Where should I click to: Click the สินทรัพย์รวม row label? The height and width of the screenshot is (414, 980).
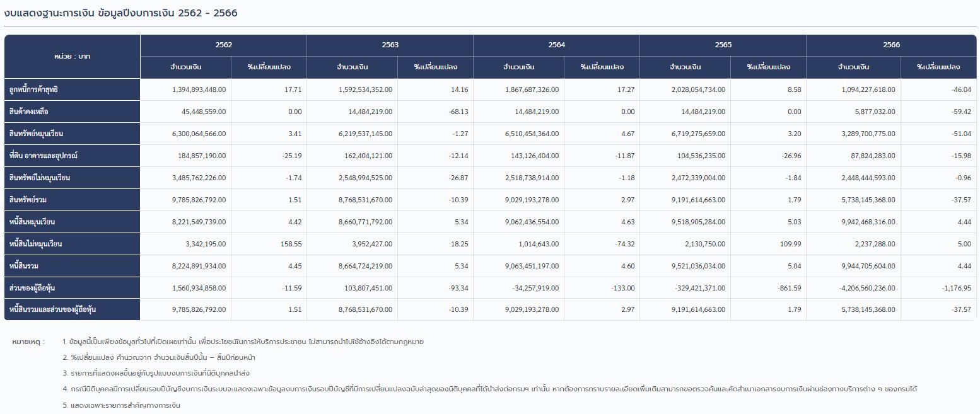pos(28,200)
